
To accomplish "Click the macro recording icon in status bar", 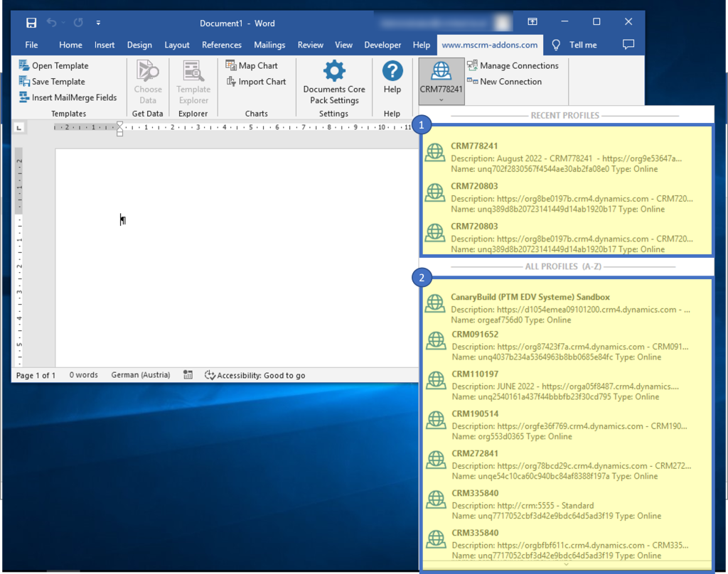I will click(188, 375).
